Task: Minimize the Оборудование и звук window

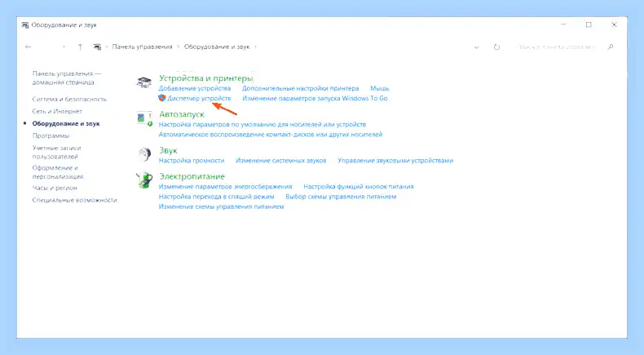Action: tap(563, 24)
